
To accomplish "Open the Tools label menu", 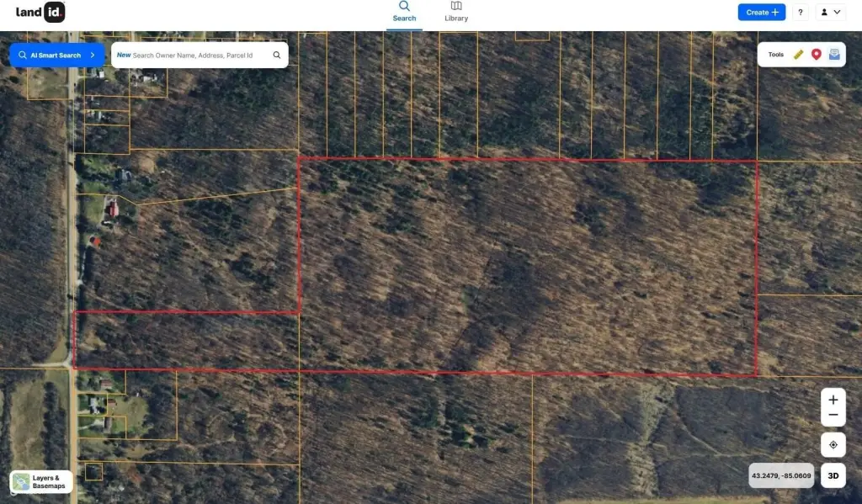I will [775, 55].
